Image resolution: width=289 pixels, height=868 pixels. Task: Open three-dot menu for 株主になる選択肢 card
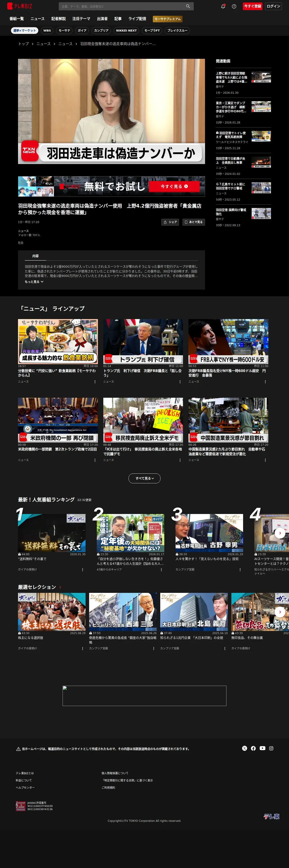click(82, 648)
